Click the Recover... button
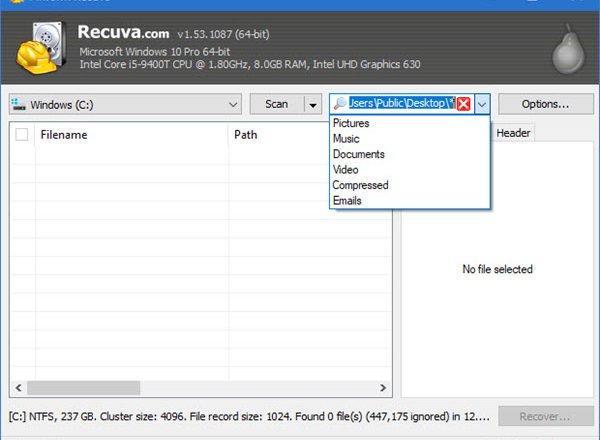 coord(546,416)
